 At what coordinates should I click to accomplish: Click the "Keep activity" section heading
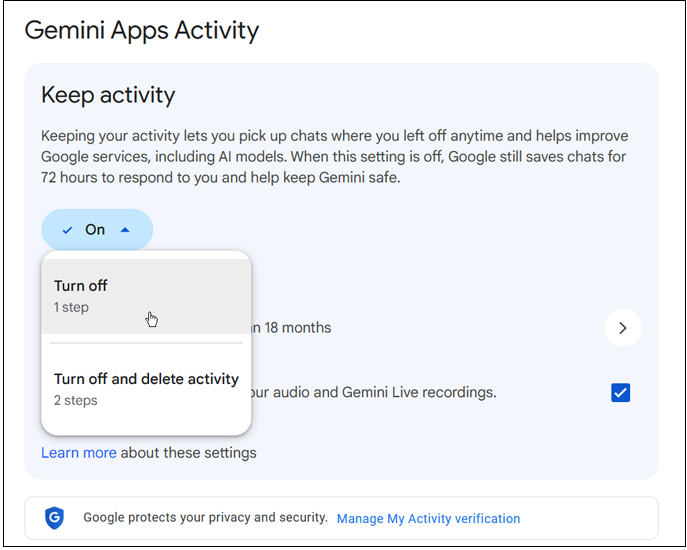[108, 95]
